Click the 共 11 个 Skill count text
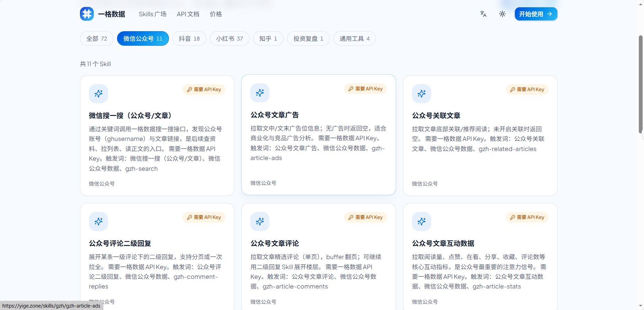644x310 pixels. [x=96, y=64]
